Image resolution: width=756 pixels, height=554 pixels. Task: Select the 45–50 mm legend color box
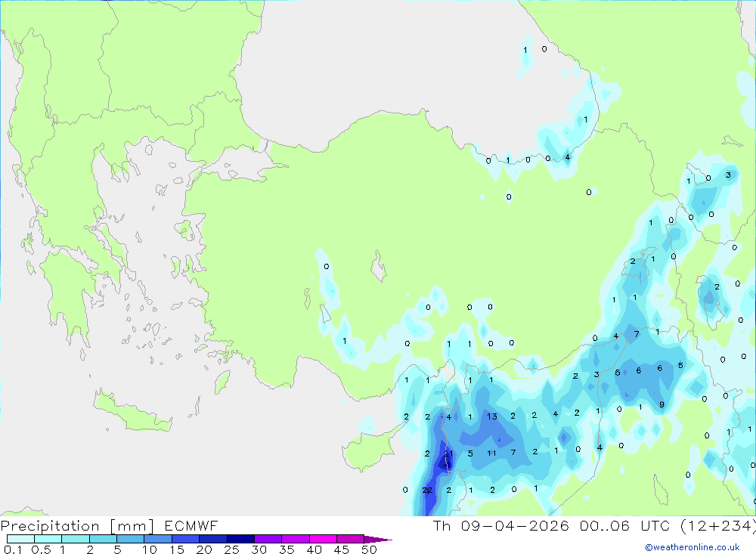tap(351, 539)
